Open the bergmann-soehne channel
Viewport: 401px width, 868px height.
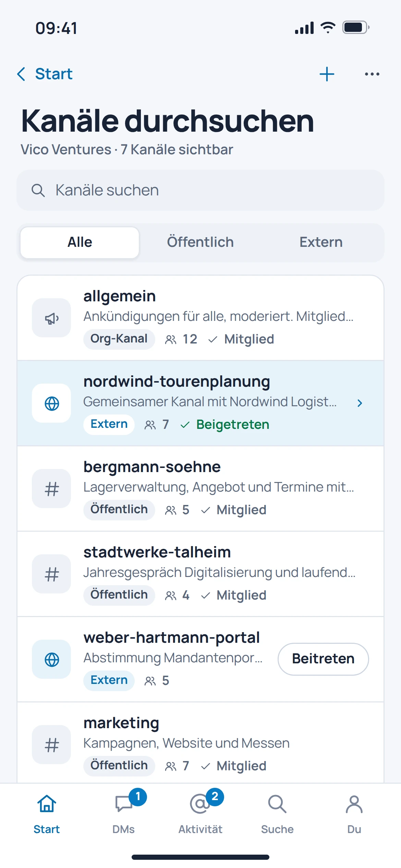(x=200, y=489)
